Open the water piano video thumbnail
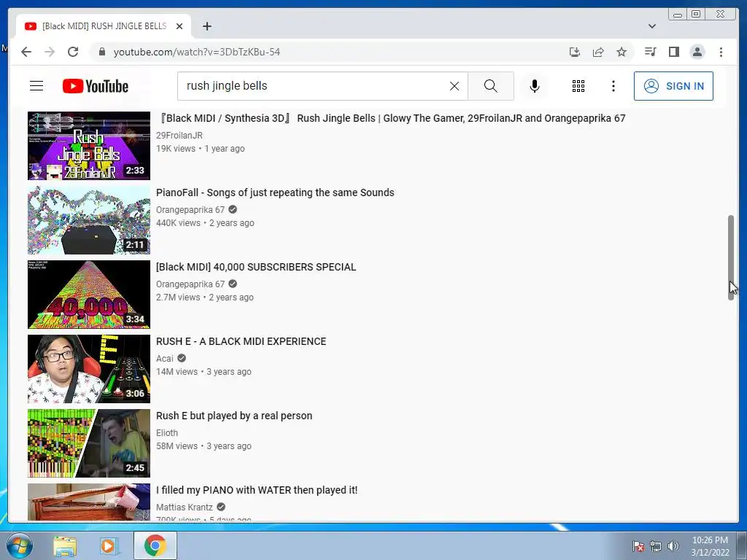 click(x=88, y=502)
